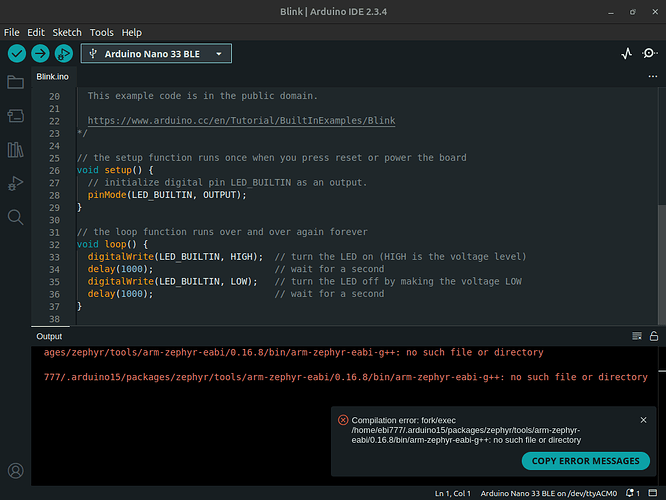Click line number 38 in gutter
The image size is (666, 500).
54,319
